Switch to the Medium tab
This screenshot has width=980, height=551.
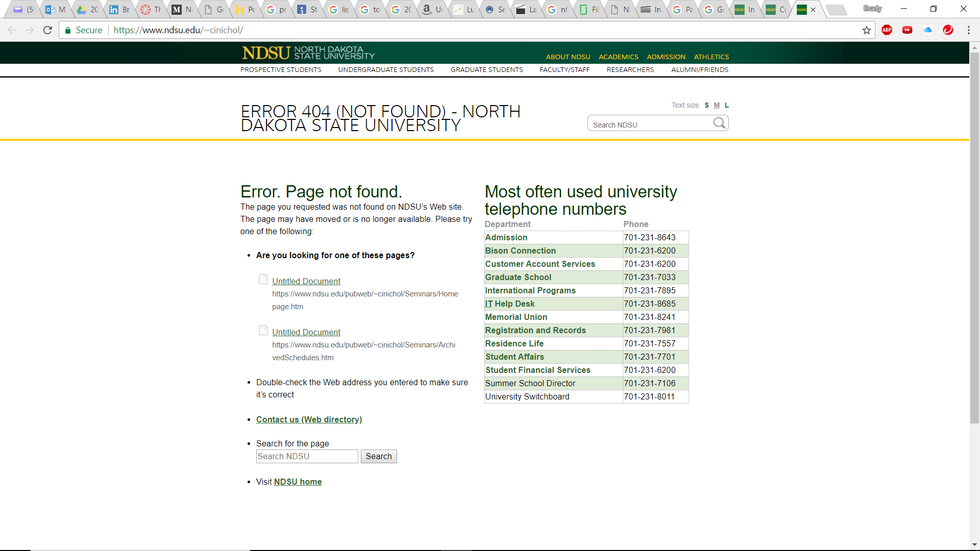[x=182, y=10]
